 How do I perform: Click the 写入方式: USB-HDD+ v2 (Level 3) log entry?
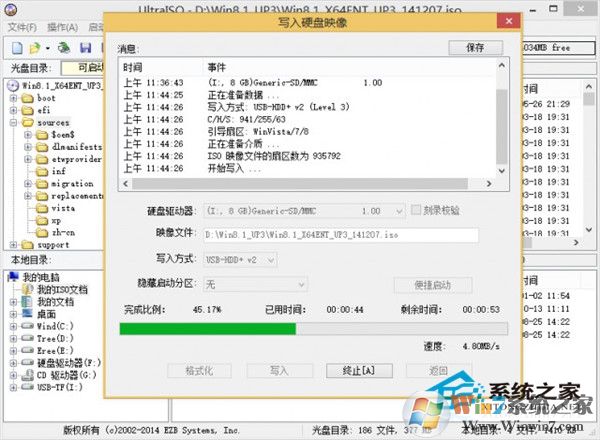[x=278, y=107]
